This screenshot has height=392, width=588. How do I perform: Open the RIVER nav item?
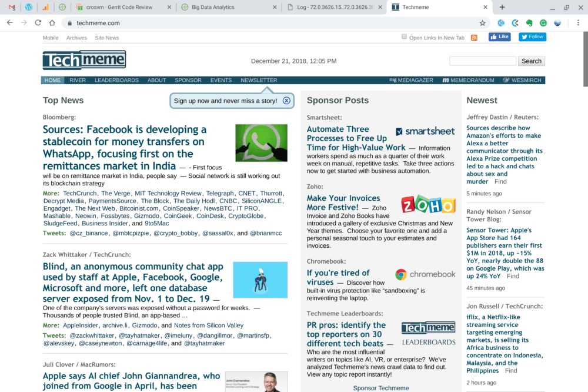[78, 81]
